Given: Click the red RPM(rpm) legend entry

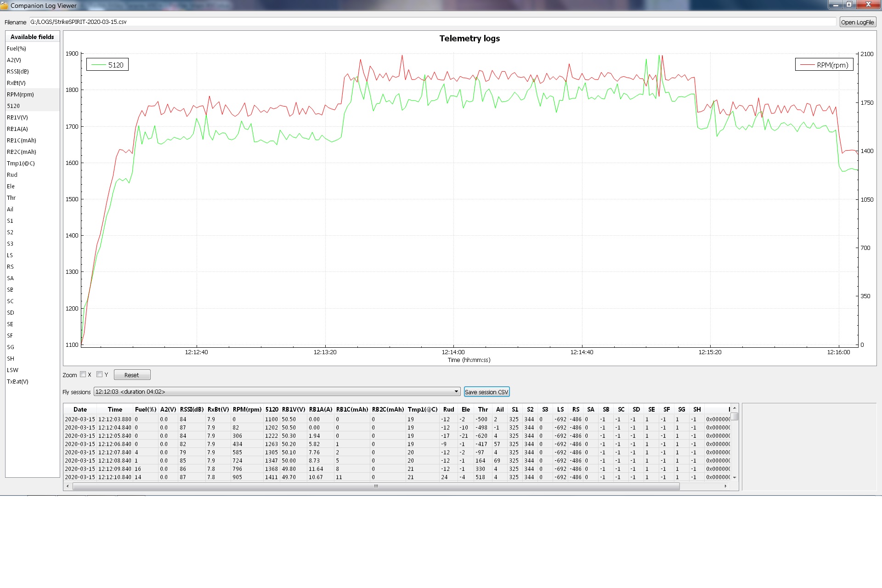Looking at the screenshot, I should point(824,65).
